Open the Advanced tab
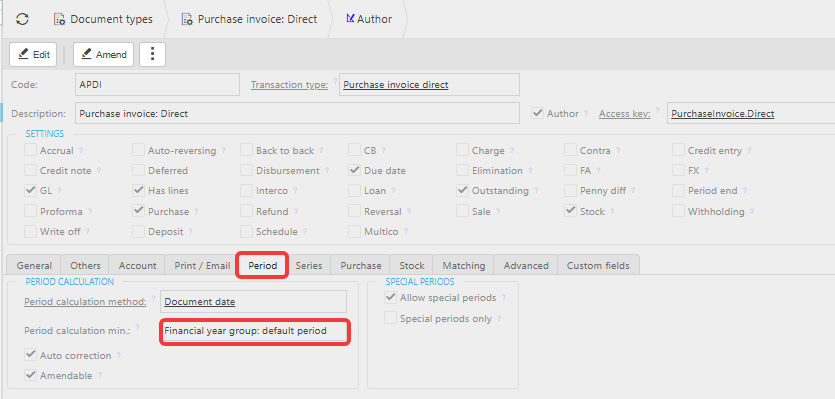 click(526, 265)
